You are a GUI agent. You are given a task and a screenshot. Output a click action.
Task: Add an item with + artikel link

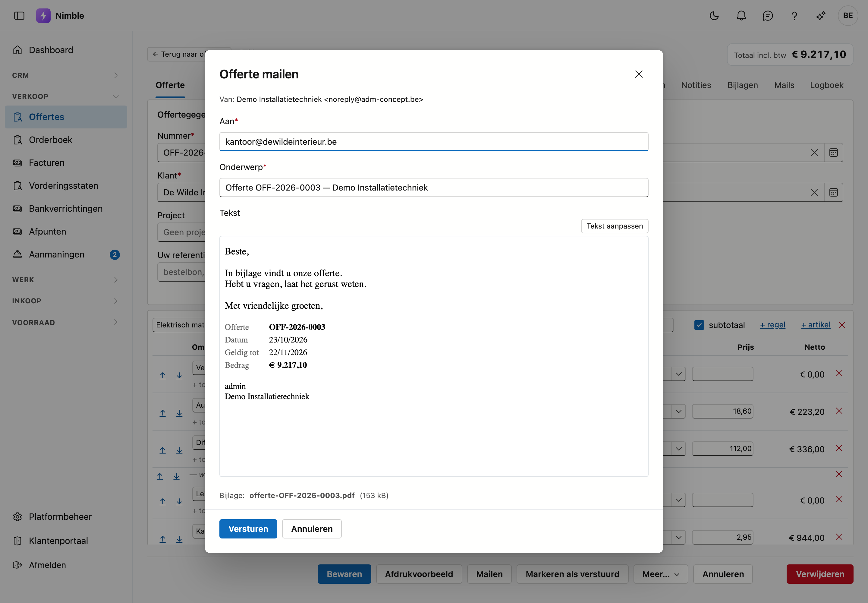(x=815, y=325)
